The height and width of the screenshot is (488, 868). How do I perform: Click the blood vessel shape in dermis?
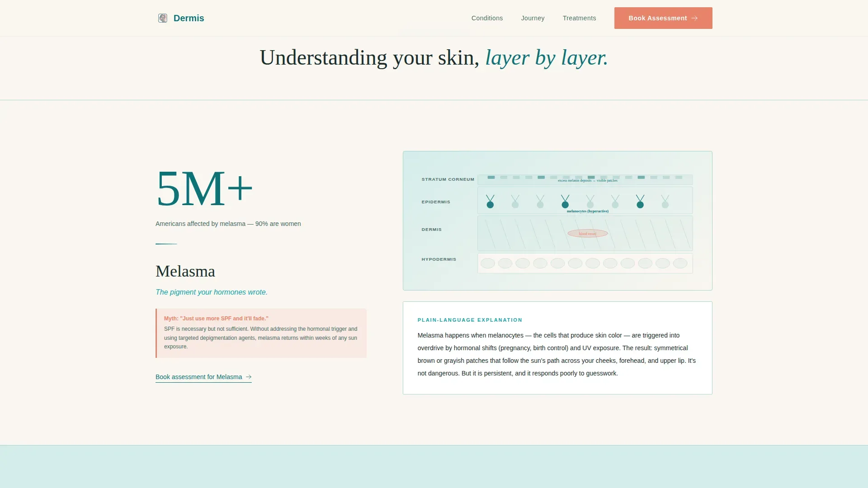pyautogui.click(x=588, y=234)
